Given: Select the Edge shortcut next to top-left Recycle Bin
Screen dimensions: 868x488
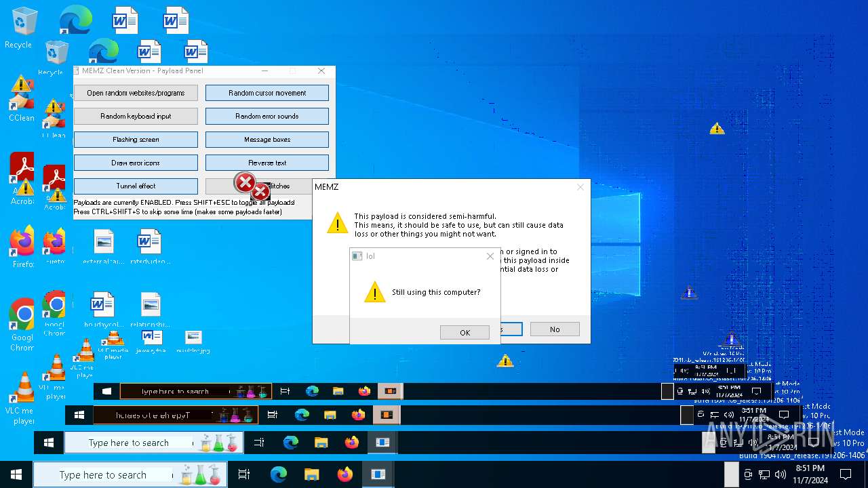Looking at the screenshot, I should [75, 20].
